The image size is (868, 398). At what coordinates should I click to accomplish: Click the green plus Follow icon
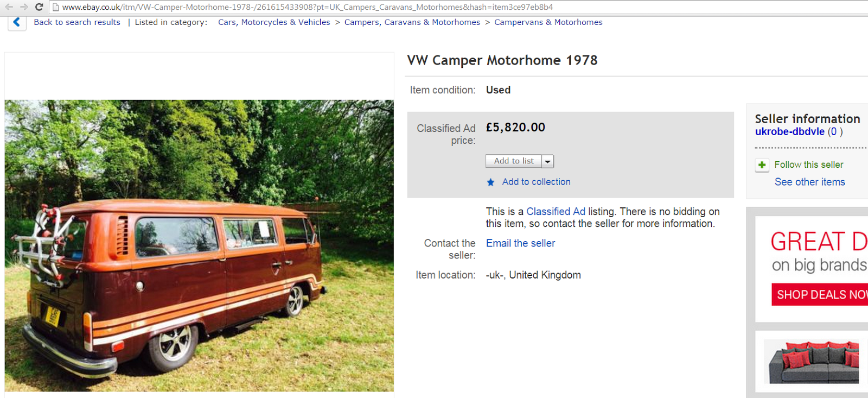tap(762, 165)
